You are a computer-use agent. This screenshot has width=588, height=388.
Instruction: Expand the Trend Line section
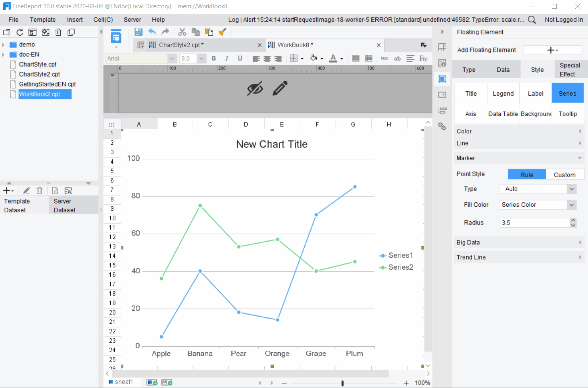(x=519, y=257)
